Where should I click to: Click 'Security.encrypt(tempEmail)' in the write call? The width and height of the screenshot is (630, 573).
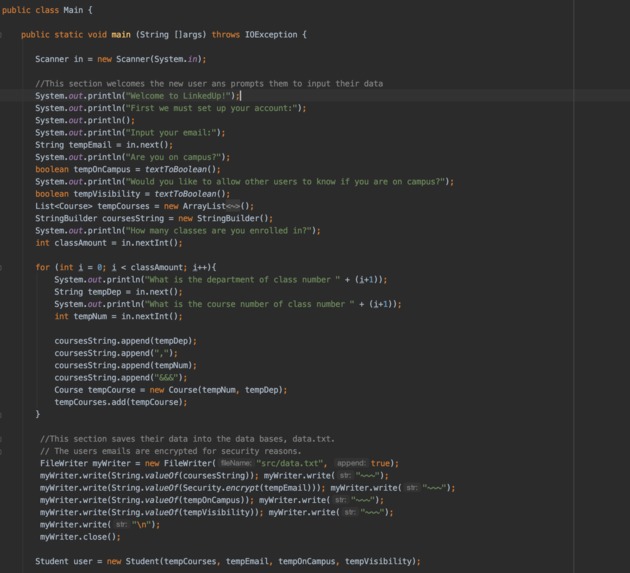pos(249,488)
